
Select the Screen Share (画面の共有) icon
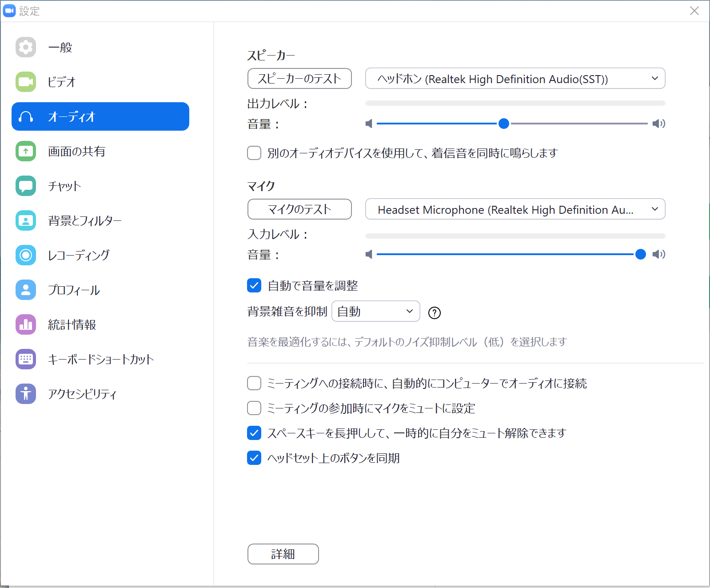point(26,151)
